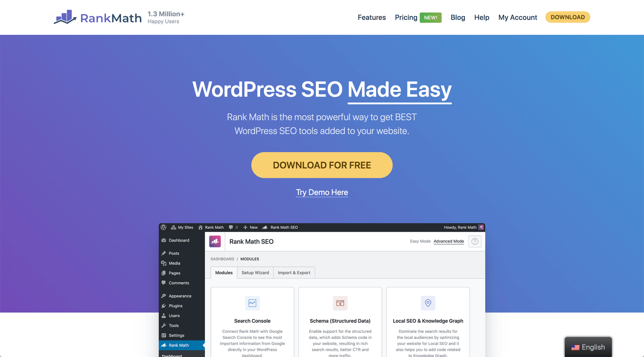Screen dimensions: 644x357
Task: Click the Posts pin icon
Action: point(164,253)
